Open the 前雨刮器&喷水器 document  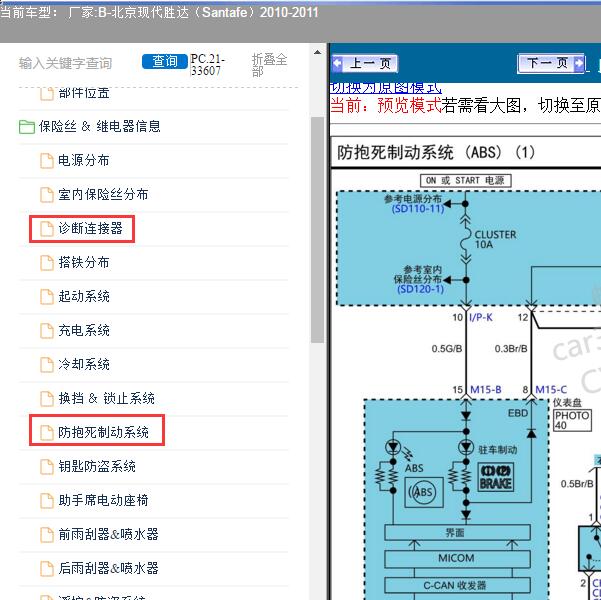108,534
